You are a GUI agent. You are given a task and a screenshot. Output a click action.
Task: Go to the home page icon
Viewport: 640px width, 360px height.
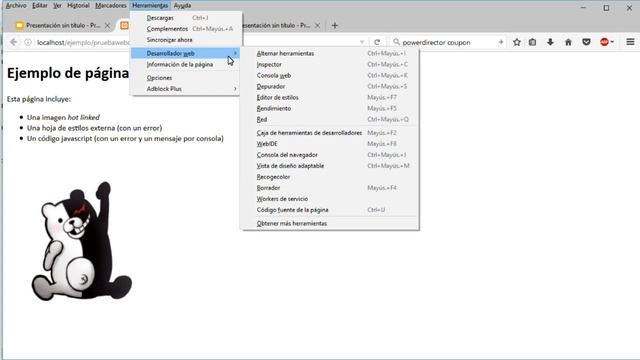pyautogui.click(x=568, y=42)
